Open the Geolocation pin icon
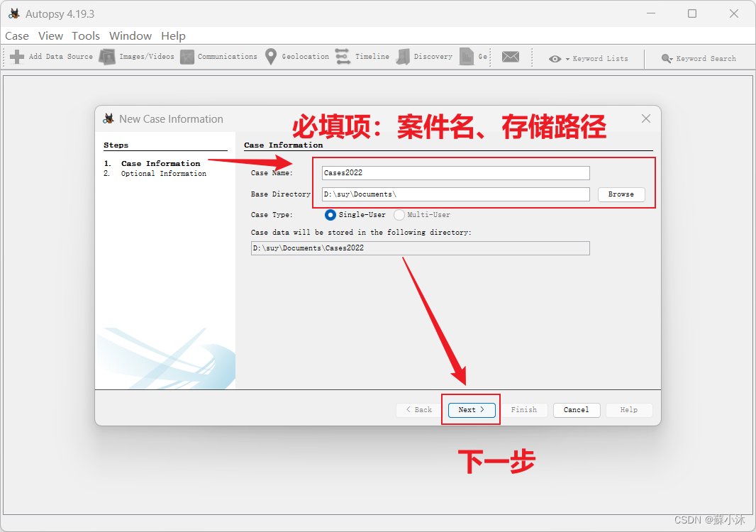 [271, 57]
